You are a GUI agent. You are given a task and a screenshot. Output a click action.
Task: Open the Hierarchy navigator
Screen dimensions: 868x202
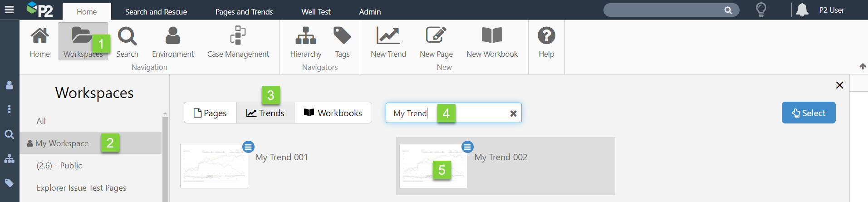click(x=306, y=42)
